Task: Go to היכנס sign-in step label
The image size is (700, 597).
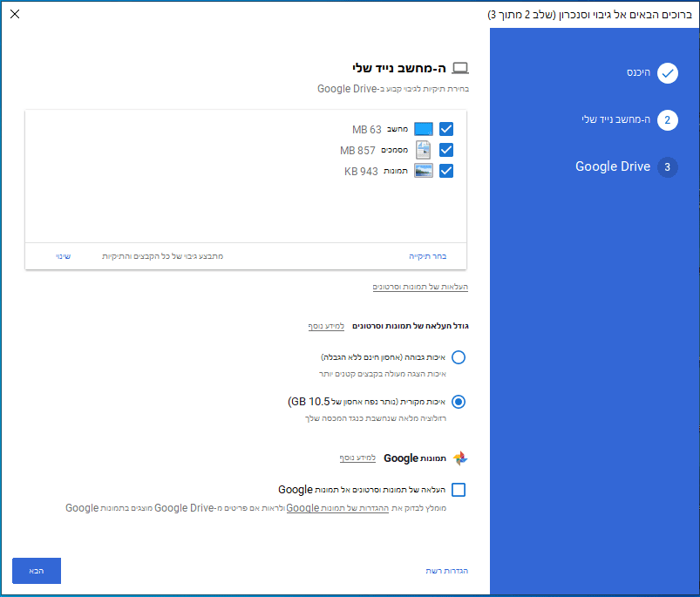Action: click(x=638, y=72)
